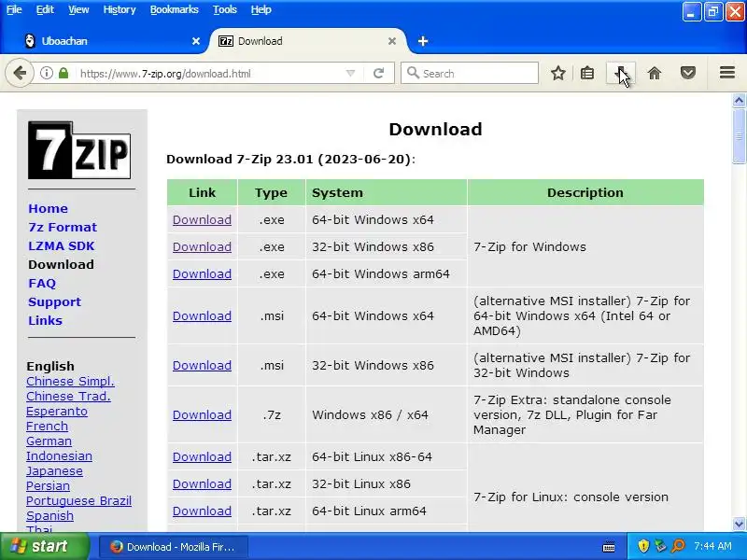Image resolution: width=747 pixels, height=560 pixels.
Task: Switch language to Chinese Trad.
Action: click(68, 396)
